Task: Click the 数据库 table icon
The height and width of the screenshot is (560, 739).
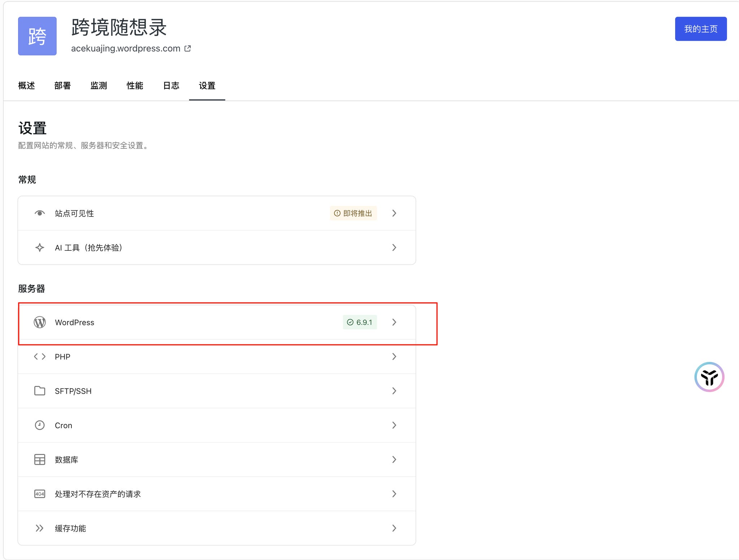Action: tap(40, 459)
